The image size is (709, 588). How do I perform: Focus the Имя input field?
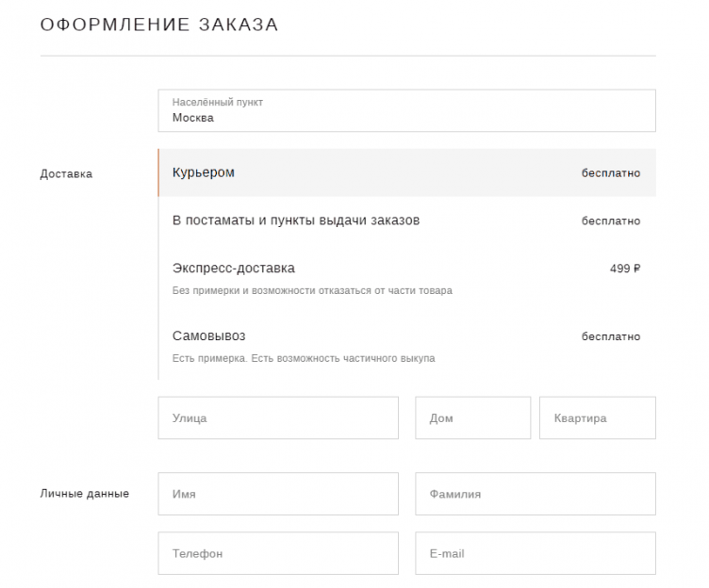pyautogui.click(x=278, y=494)
